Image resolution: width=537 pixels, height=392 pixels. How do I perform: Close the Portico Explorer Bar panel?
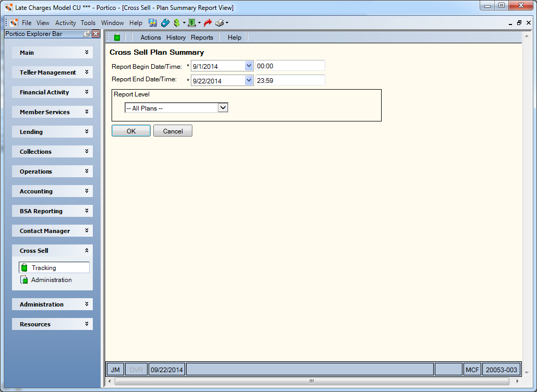pyautogui.click(x=96, y=33)
